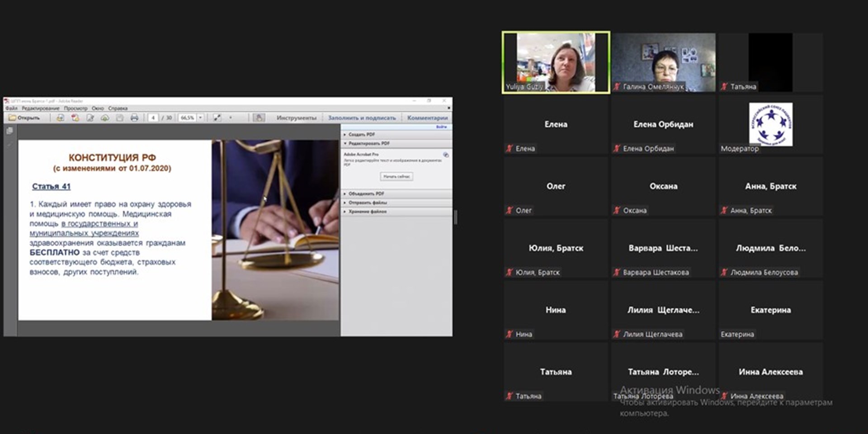Expand the Объединить PDF section

click(366, 193)
